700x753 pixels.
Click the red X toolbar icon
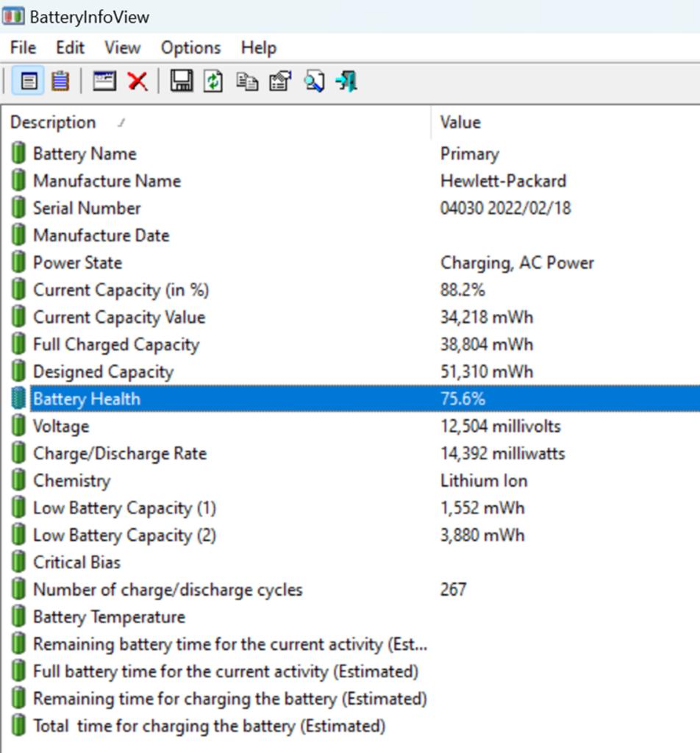pyautogui.click(x=137, y=81)
